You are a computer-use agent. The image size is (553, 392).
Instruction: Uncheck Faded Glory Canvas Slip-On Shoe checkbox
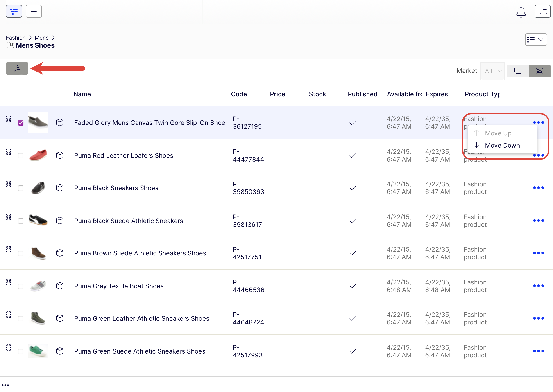click(21, 123)
